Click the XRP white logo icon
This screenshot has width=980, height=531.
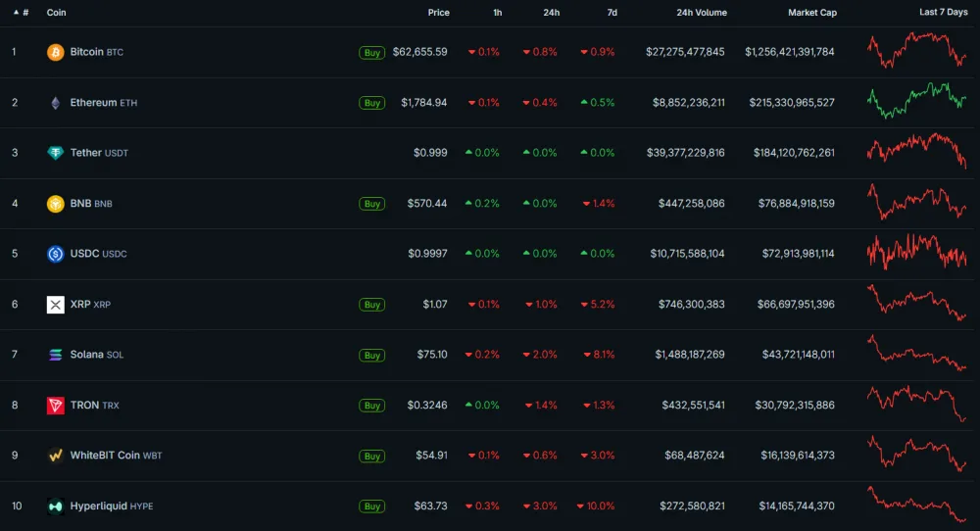[55, 305]
